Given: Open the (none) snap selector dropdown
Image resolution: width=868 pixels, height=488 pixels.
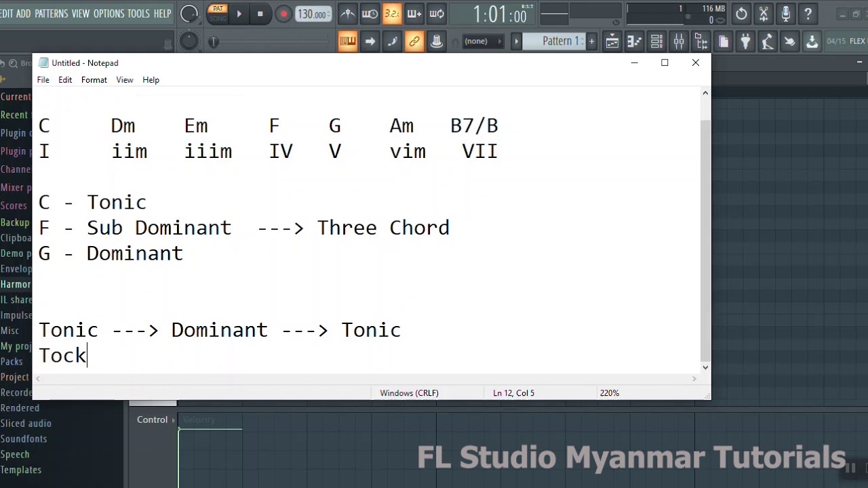Looking at the screenshot, I should 483,41.
